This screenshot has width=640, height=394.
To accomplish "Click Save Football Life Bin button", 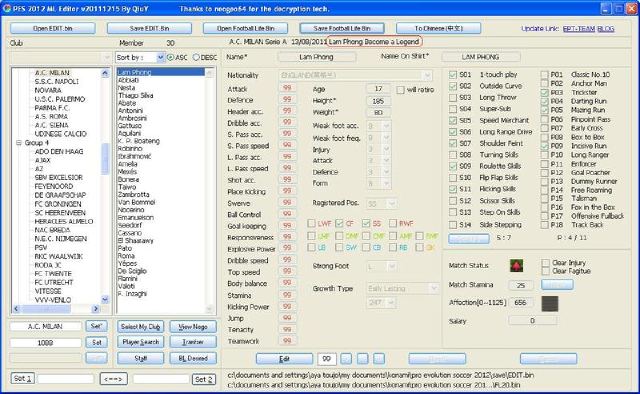I will pyautogui.click(x=342, y=29).
